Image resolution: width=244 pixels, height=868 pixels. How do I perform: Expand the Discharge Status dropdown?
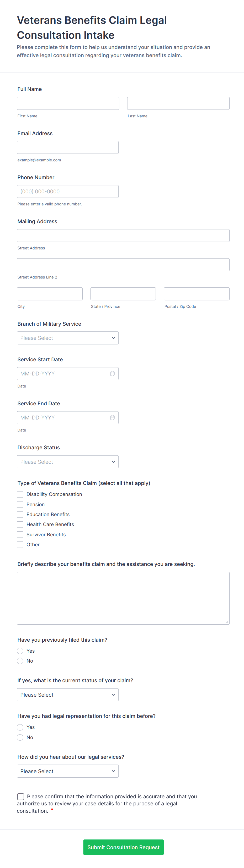[67, 462]
